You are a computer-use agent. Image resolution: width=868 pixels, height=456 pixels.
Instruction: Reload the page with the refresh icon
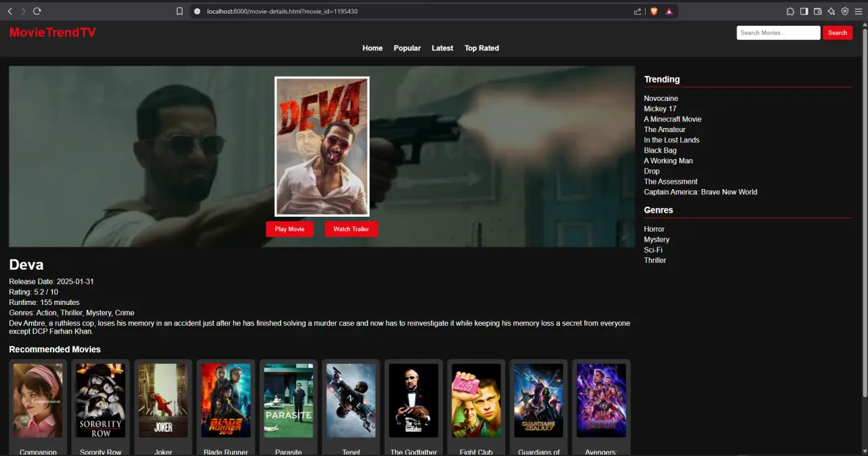37,12
